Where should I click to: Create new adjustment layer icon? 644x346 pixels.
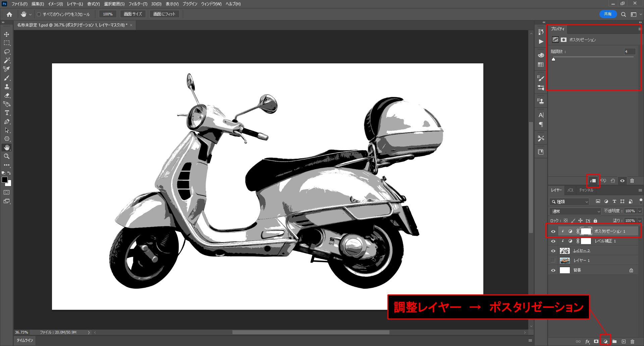pyautogui.click(x=605, y=341)
